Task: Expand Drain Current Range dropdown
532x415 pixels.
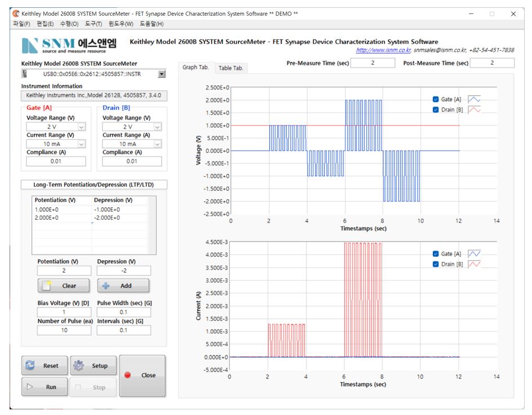Action: (157, 144)
